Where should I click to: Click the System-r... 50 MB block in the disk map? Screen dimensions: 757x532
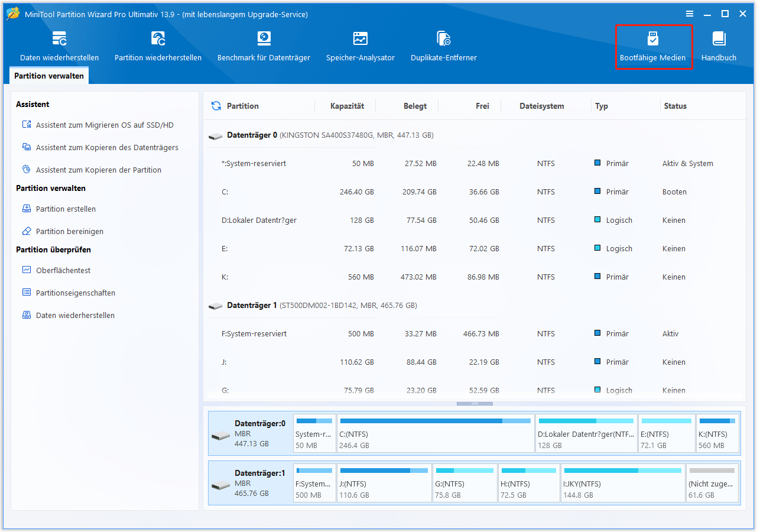coord(314,433)
